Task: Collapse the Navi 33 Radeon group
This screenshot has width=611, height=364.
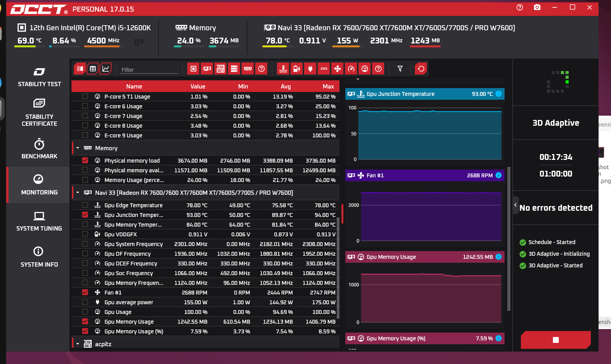Action: [78, 192]
